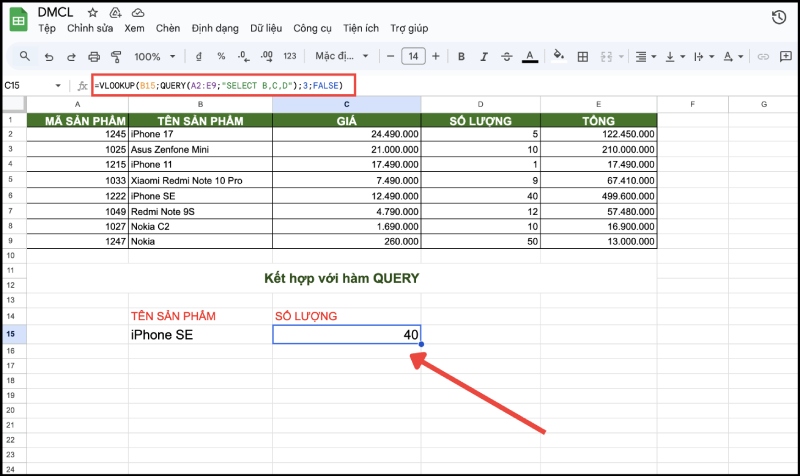Click the print icon
Image resolution: width=800 pixels, height=476 pixels.
pos(94,57)
